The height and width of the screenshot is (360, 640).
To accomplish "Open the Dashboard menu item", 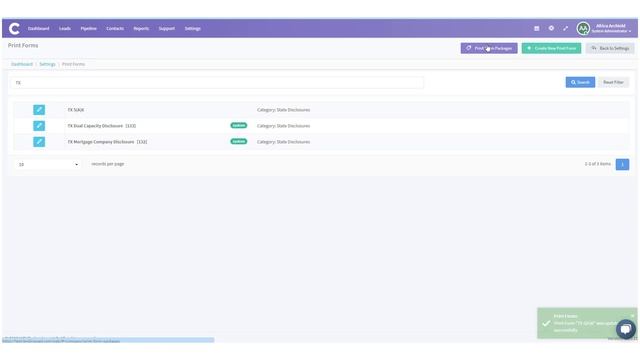I will click(38, 29).
